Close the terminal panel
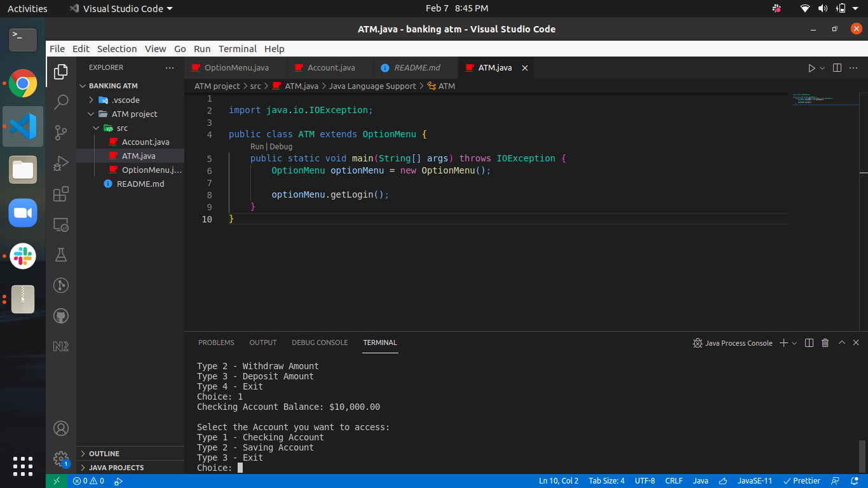The width and height of the screenshot is (868, 488). click(856, 342)
